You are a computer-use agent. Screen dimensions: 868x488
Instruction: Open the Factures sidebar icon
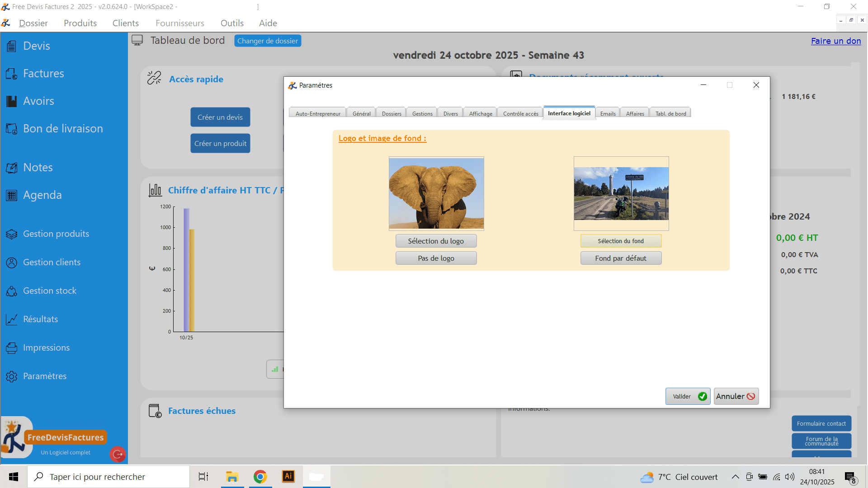pos(11,74)
